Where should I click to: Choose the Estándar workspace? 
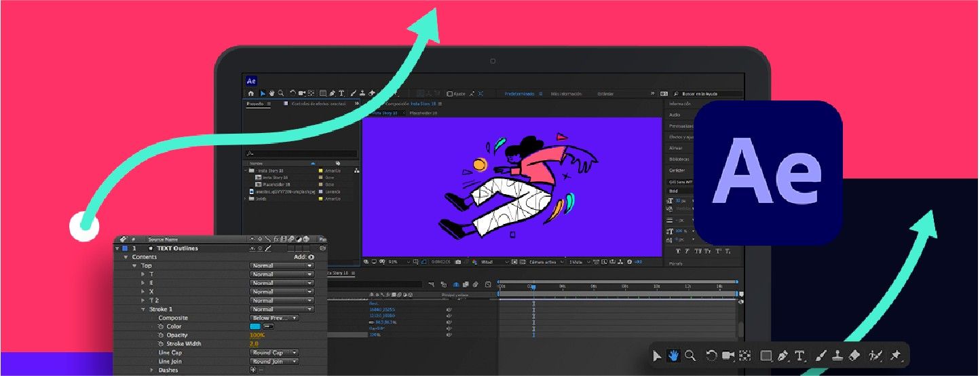605,94
